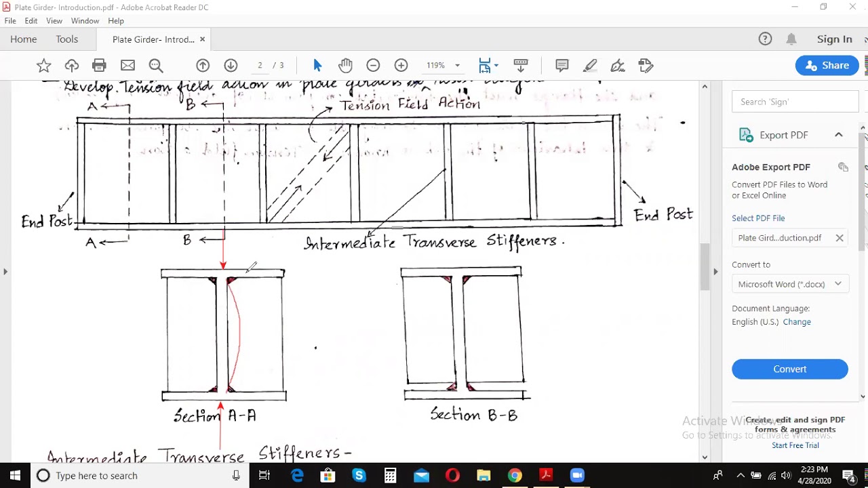868x488 pixels.
Task: Print the document with printer icon
Action: point(99,66)
